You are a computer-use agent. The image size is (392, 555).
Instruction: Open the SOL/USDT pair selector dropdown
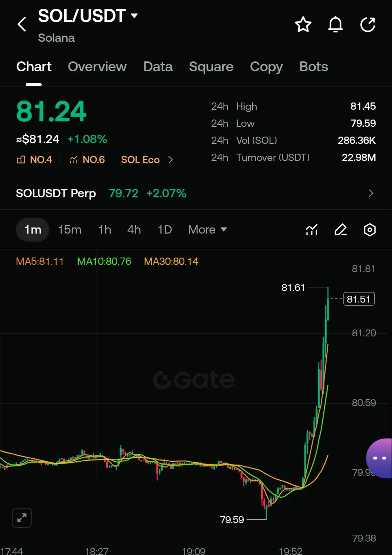coord(88,16)
